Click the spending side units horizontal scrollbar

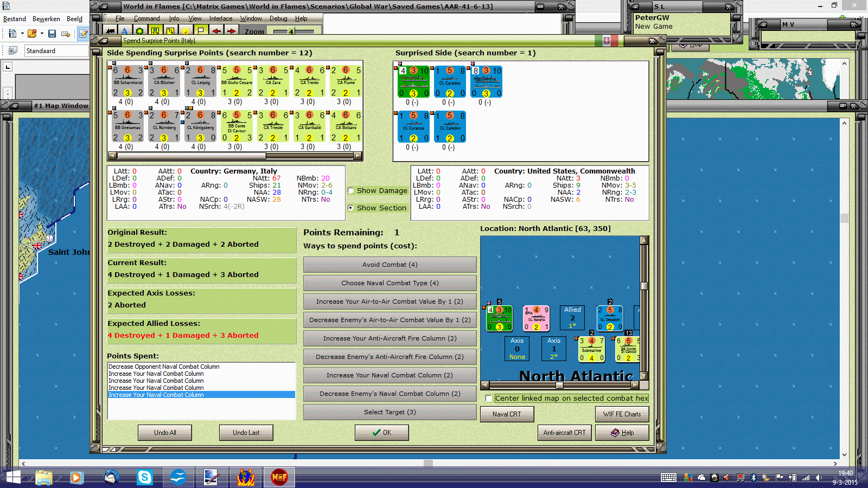click(235, 156)
